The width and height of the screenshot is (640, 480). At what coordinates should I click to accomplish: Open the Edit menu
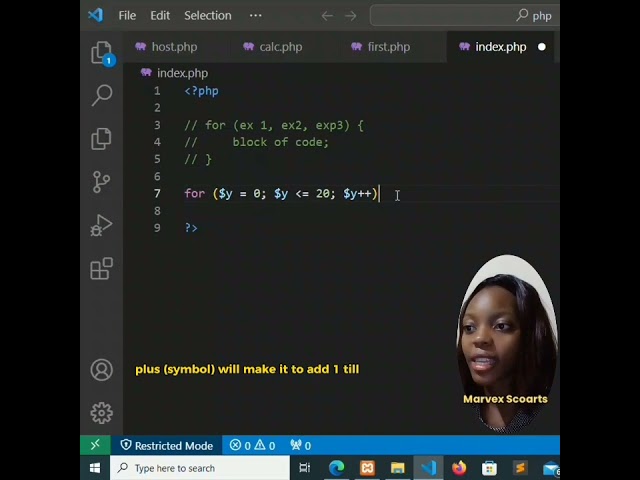160,16
